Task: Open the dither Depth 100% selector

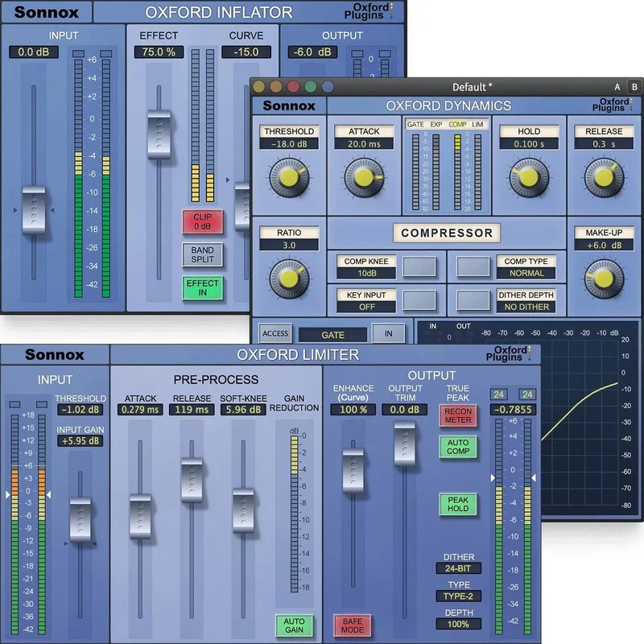Action: [x=458, y=624]
